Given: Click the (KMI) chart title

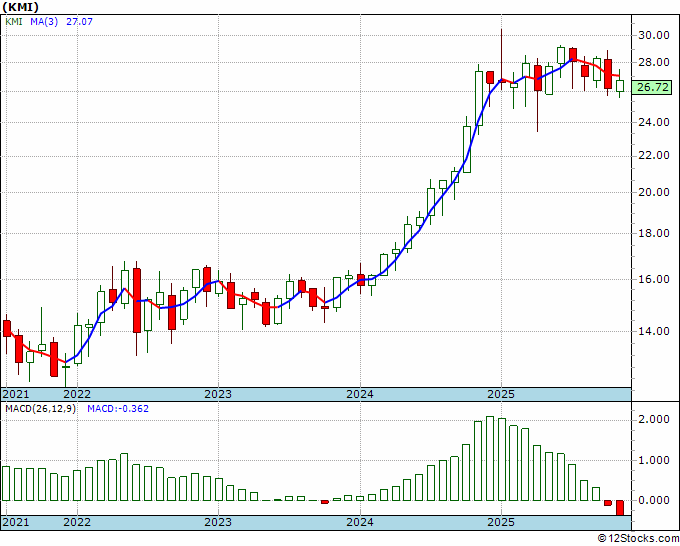Looking at the screenshot, I should click(x=20, y=7).
